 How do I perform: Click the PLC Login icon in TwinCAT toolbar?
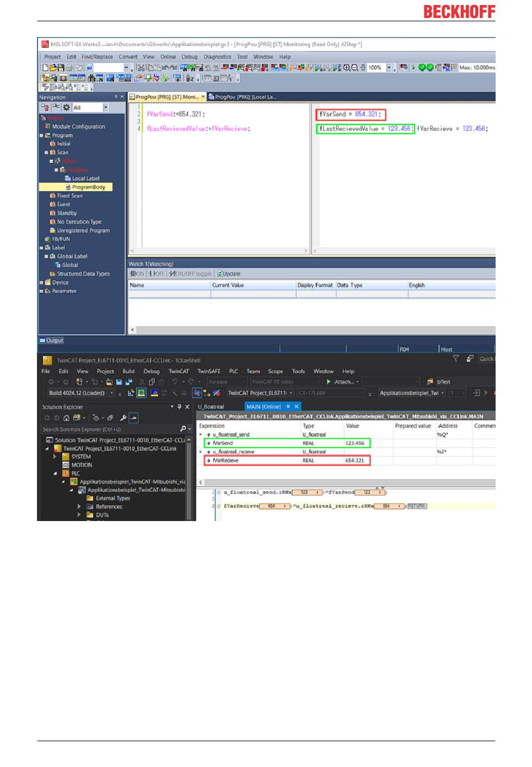click(477, 393)
